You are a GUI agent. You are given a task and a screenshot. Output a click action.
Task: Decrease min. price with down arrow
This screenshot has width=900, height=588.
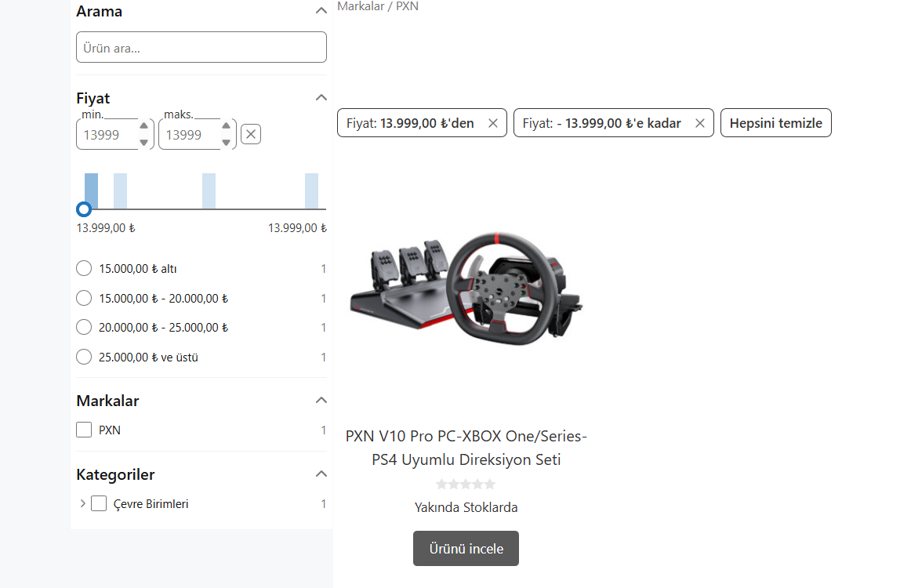click(x=144, y=143)
